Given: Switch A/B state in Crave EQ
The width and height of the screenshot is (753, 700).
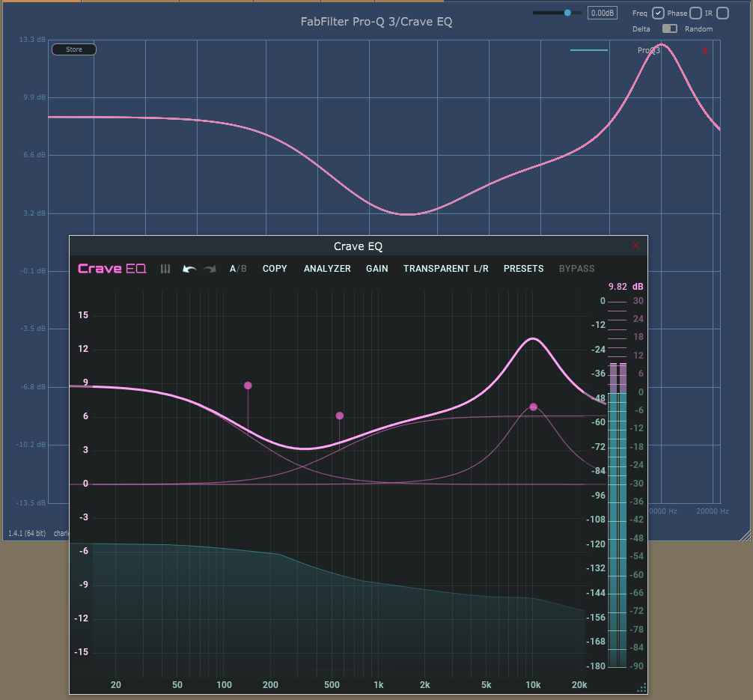Looking at the screenshot, I should 238,269.
